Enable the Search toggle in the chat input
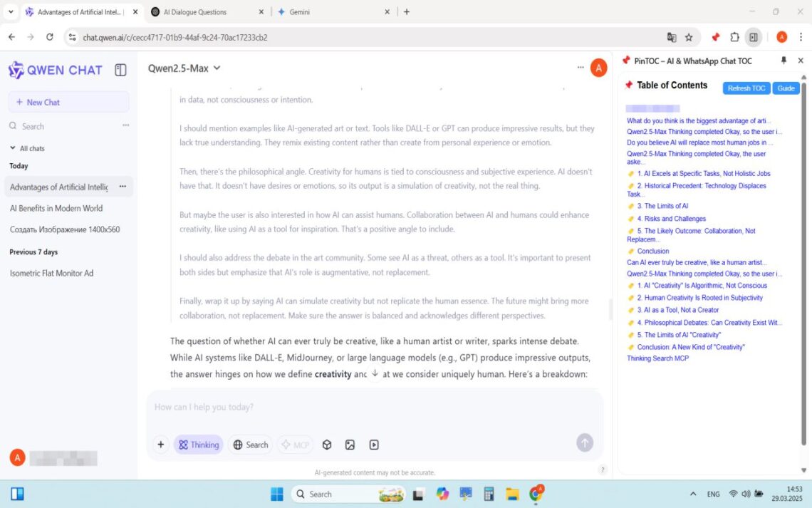 [x=250, y=444]
